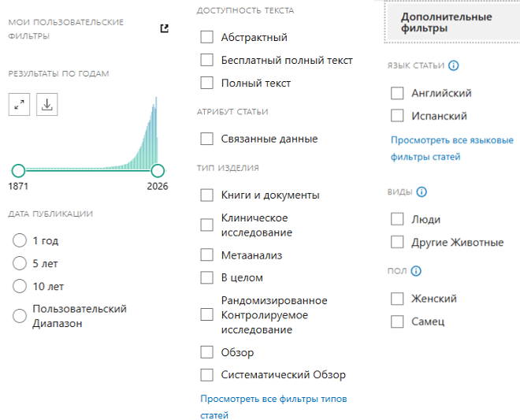Viewport: 520px width, 420px height.
Task: Choose the 10 лет radio option
Action: coord(20,286)
